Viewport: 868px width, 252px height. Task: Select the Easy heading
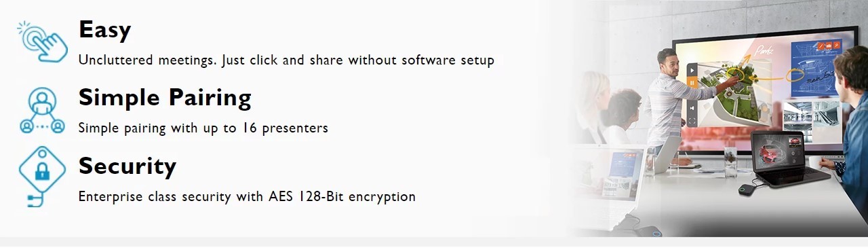pyautogui.click(x=104, y=30)
